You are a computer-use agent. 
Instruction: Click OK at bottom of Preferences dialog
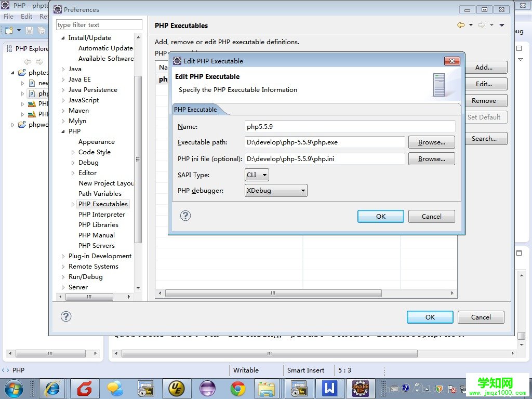coord(430,317)
